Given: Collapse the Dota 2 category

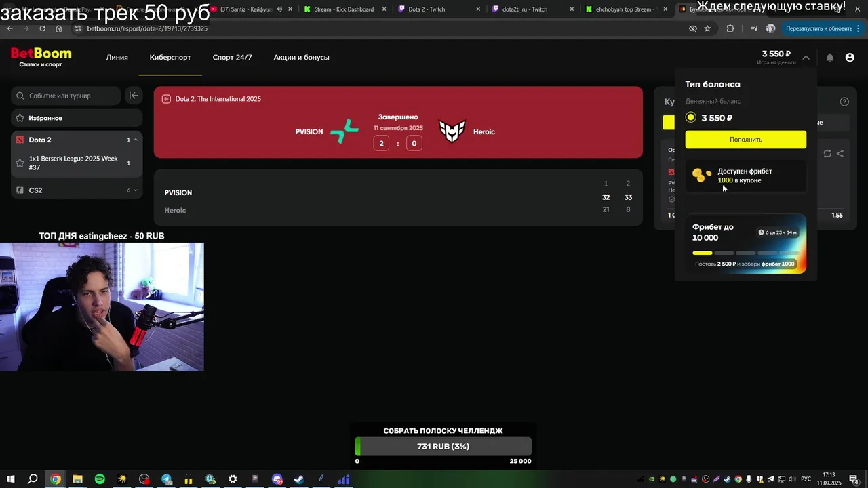Looking at the screenshot, I should coord(136,140).
